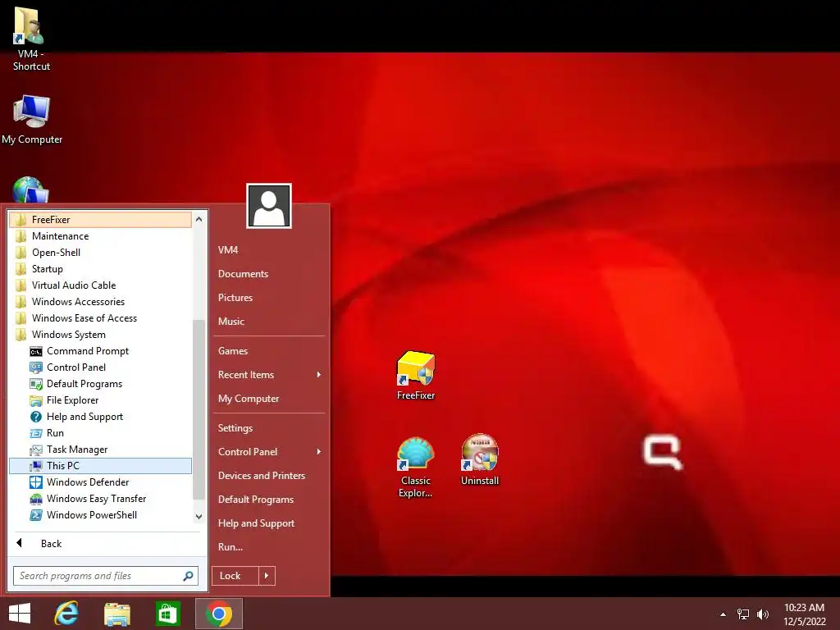Viewport: 840px width, 630px height.
Task: Expand the Recent Items submenu
Action: click(x=269, y=375)
